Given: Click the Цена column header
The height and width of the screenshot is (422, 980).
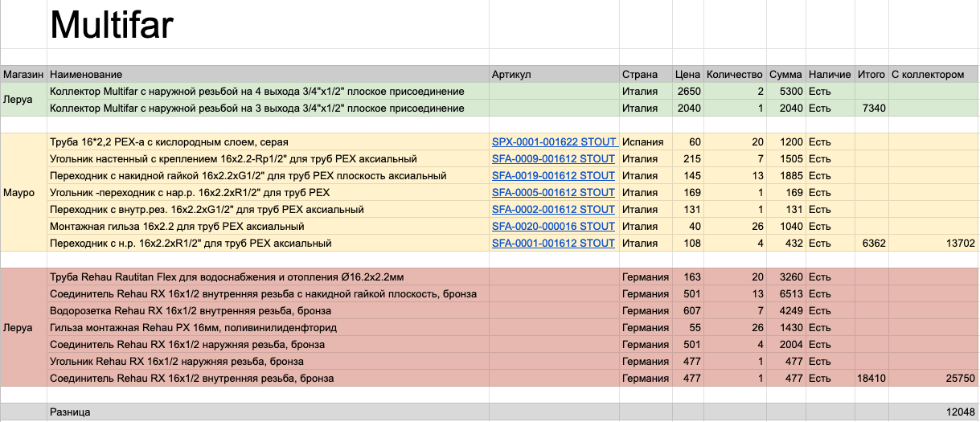Looking at the screenshot, I should click(688, 75).
